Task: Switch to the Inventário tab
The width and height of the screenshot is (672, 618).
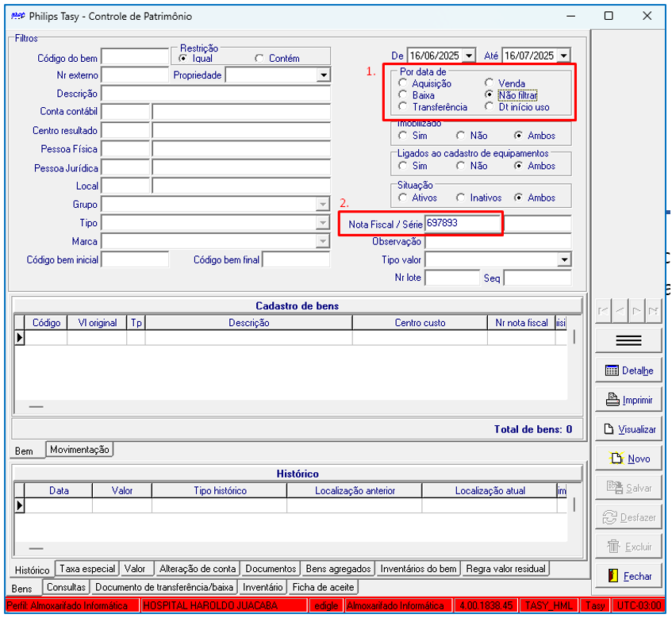Action: click(263, 587)
